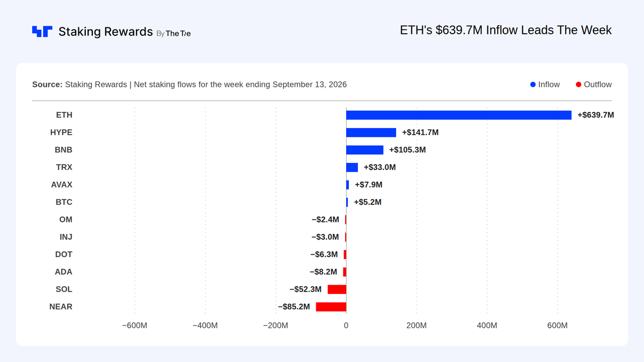Select the OM row label
Viewport: 644px width, 362px height.
(66, 219)
